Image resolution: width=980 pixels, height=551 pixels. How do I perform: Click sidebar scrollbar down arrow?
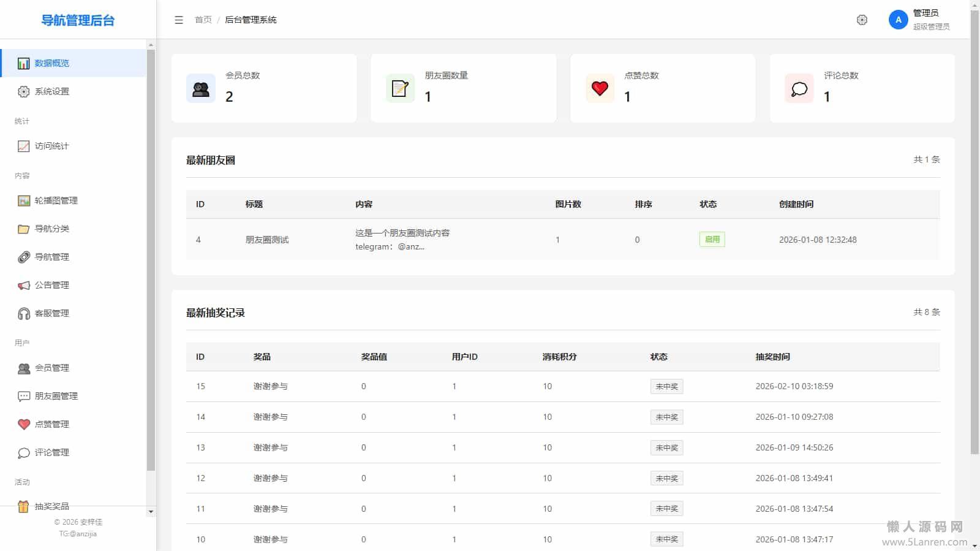(x=151, y=512)
